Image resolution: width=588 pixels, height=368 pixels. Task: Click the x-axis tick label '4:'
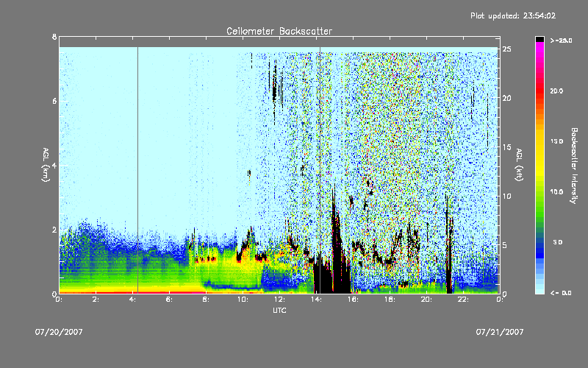point(132,300)
